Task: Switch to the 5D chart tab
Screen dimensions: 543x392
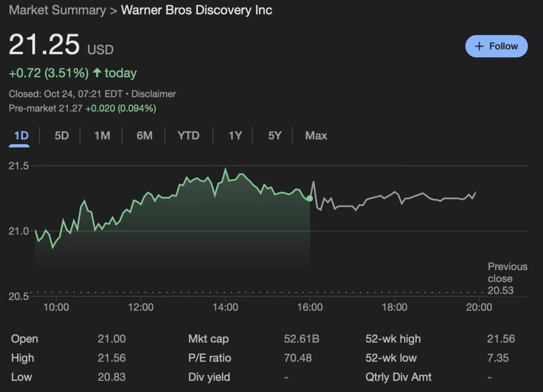Action: tap(60, 136)
